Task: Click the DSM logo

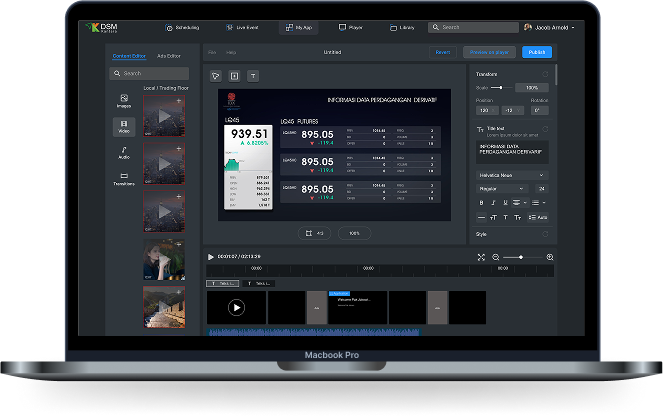Action: point(101,28)
